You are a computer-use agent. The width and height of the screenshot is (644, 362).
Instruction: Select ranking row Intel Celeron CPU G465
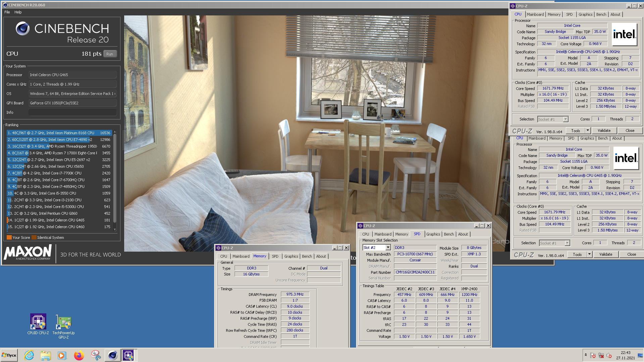click(59, 220)
